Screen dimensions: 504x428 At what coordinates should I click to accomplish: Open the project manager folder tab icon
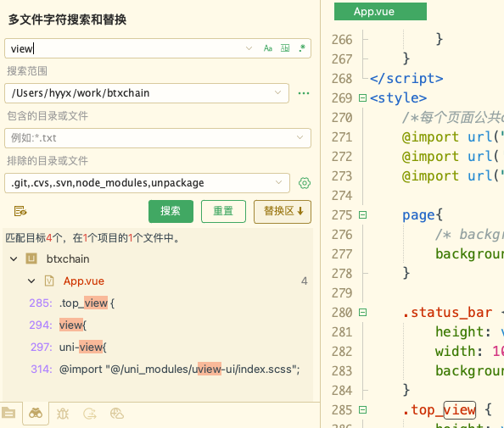[x=8, y=414]
